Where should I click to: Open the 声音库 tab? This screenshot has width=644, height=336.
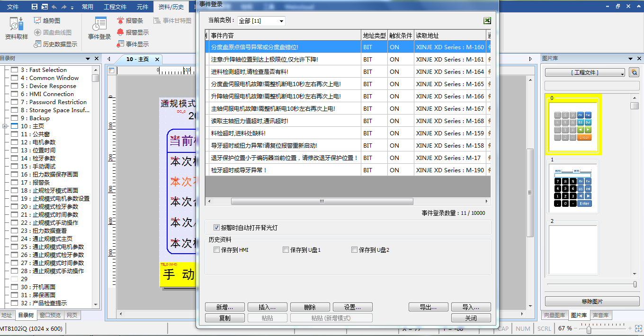coord(600,315)
